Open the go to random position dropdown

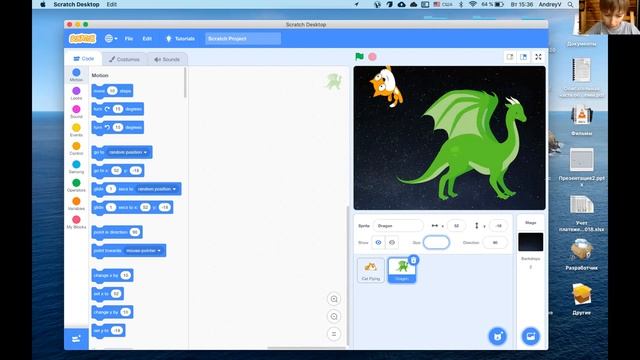128,152
